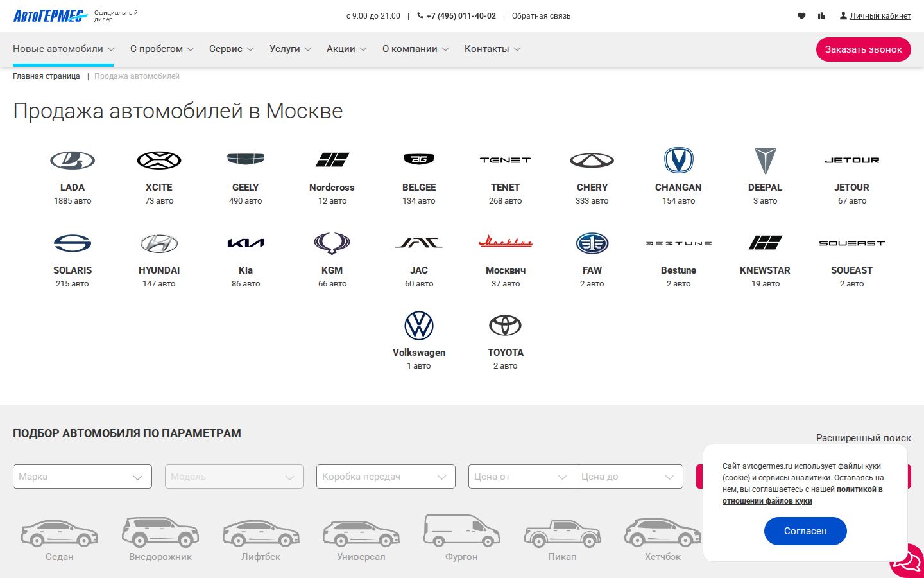Expand the Новые автомобили menu chevron
The width and height of the screenshot is (924, 578).
pos(111,49)
